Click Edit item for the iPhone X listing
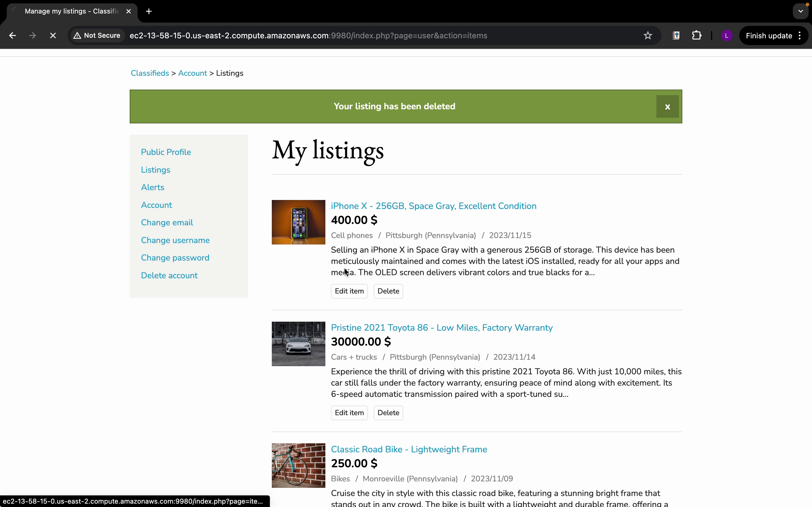The width and height of the screenshot is (812, 507). [349, 291]
